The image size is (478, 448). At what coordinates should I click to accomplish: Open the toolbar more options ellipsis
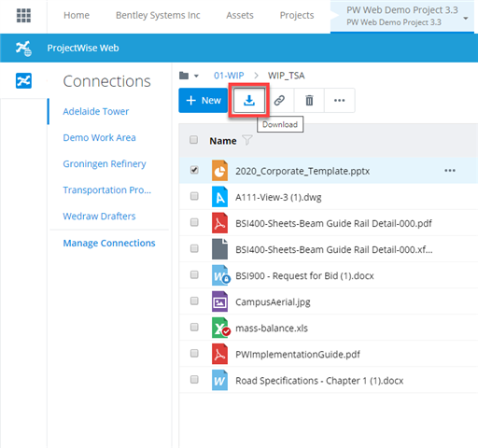[x=339, y=100]
